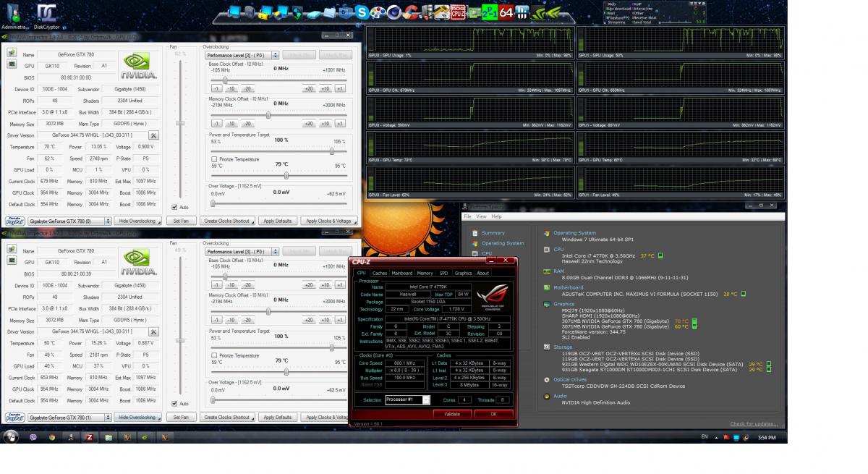This screenshot has width=868, height=474.
Task: Click the Summary icon in Speccy sidebar
Action: pyautogui.click(x=475, y=233)
